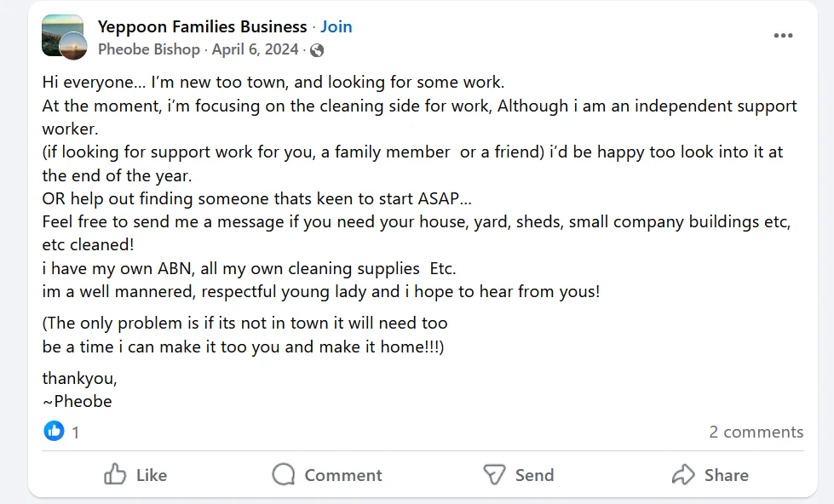Join the Yeppoon Families Business group
The width and height of the screenshot is (834, 504).
336,26
